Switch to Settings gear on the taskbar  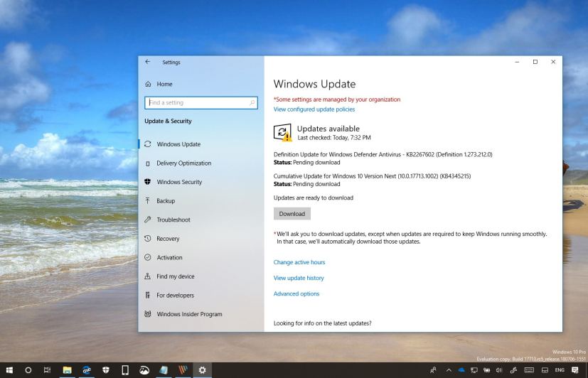(202, 370)
